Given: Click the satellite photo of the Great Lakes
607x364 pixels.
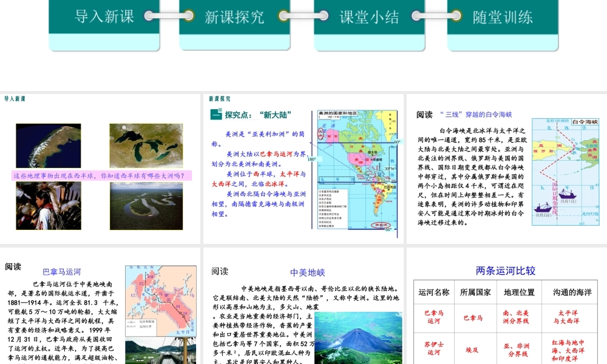Looking at the screenshot, I should pyautogui.click(x=146, y=146).
